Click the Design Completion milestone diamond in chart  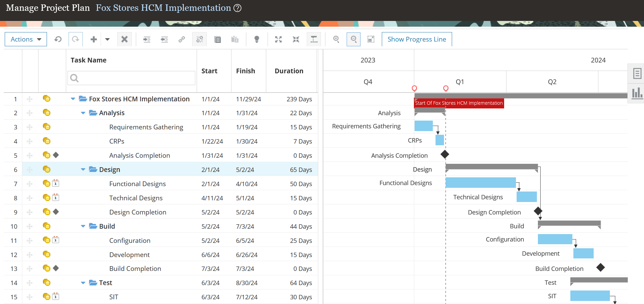pos(538,211)
